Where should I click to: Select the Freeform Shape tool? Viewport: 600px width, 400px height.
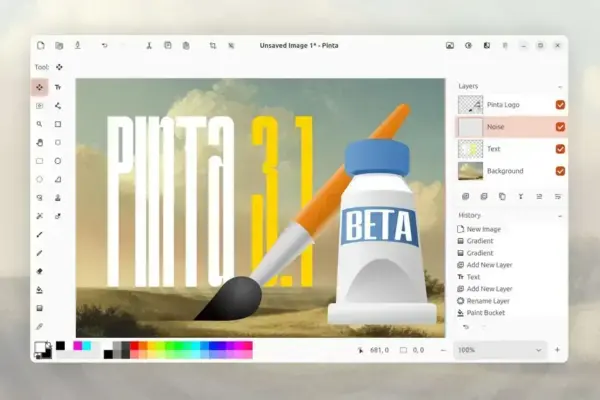pos(58,179)
